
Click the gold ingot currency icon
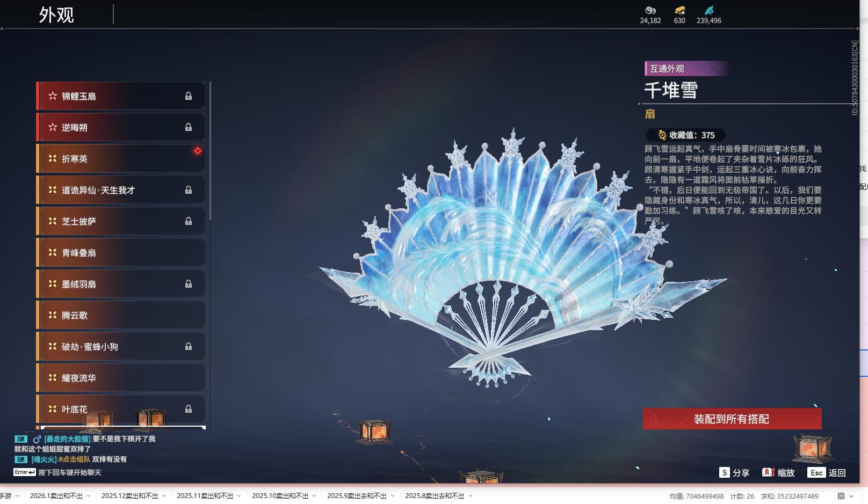click(x=679, y=10)
